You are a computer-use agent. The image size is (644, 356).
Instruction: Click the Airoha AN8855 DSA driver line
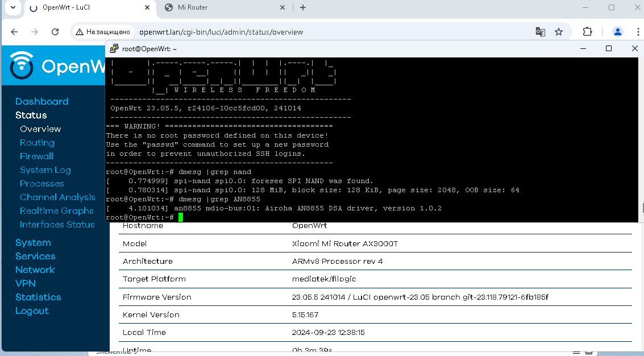tap(274, 208)
